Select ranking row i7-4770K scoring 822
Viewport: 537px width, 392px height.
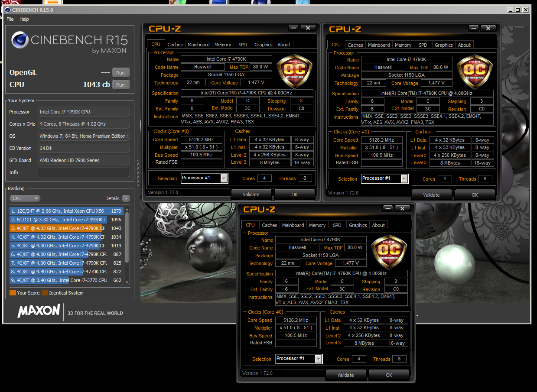[67, 272]
